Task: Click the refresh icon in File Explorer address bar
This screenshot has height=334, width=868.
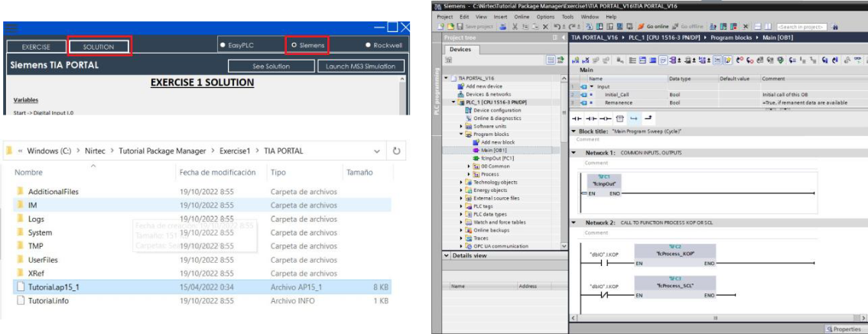Action: click(396, 151)
